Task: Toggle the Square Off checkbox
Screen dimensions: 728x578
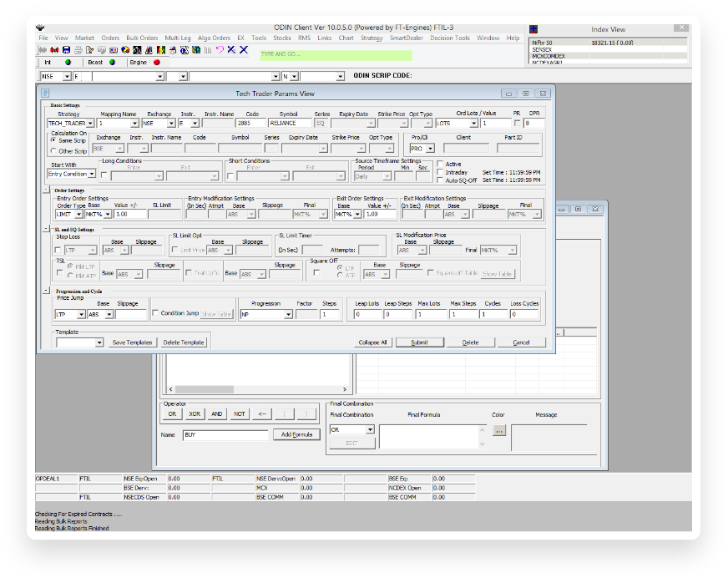Action: click(316, 273)
